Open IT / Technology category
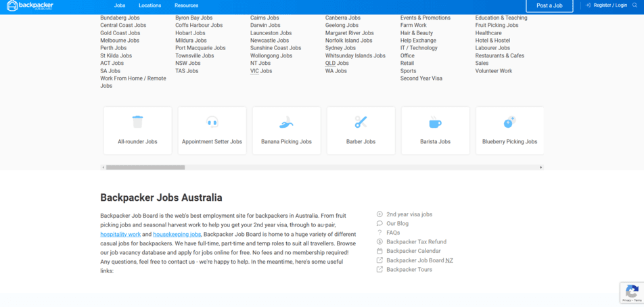 pos(419,48)
